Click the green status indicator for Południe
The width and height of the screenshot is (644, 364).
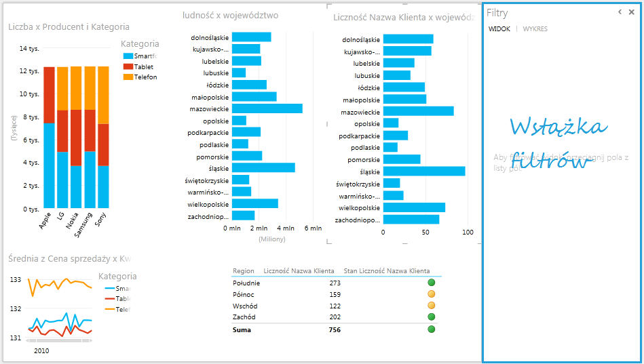click(431, 283)
